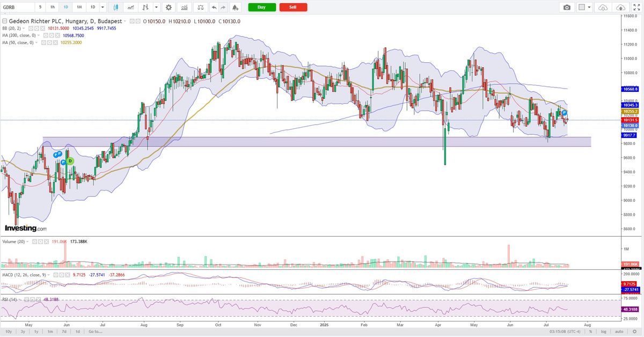This screenshot has height=337, width=644.
Task: Click the green Buy button
Action: (x=262, y=8)
